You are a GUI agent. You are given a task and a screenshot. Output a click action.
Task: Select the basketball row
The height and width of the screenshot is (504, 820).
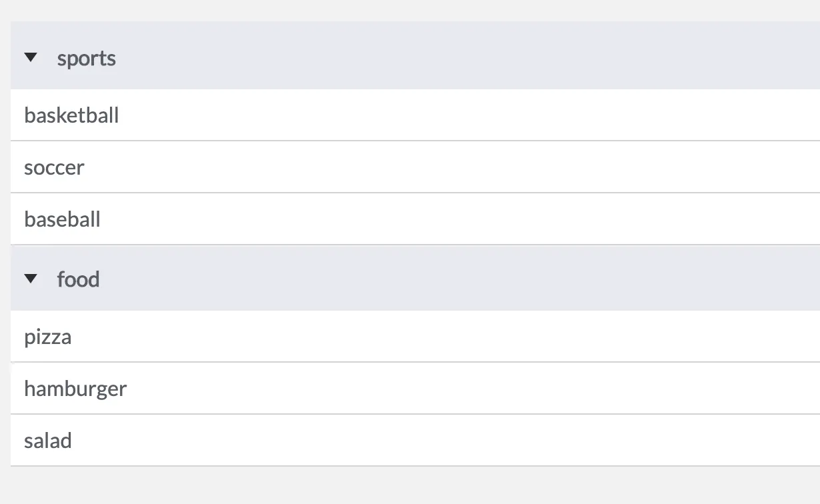pos(415,115)
